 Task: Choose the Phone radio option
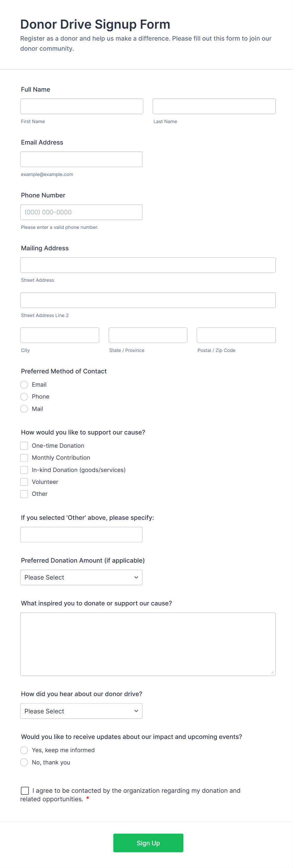click(x=24, y=397)
